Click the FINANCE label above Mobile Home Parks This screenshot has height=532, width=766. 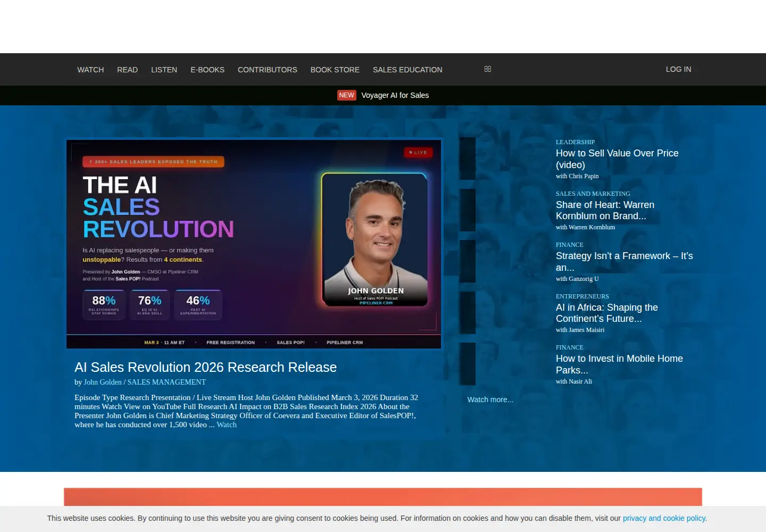570,347
